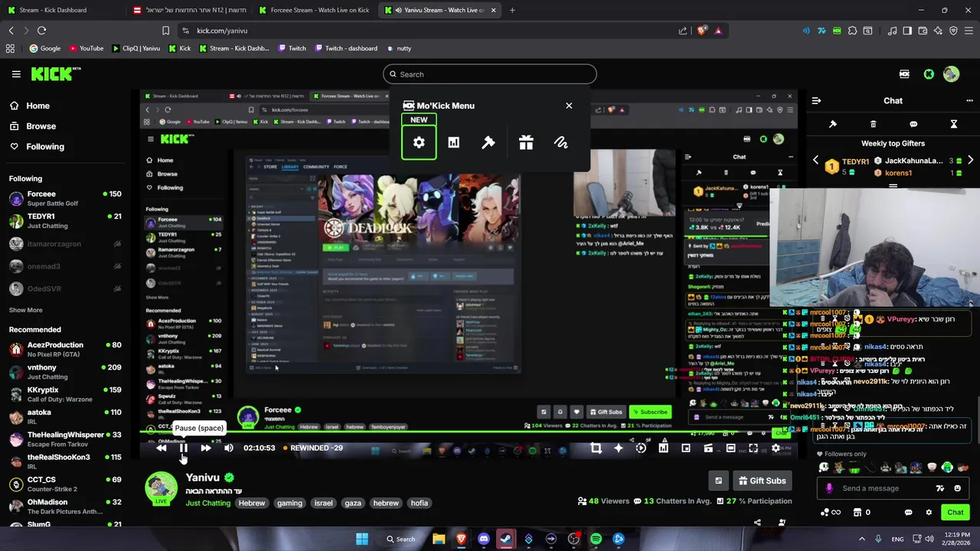Image resolution: width=980 pixels, height=551 pixels.
Task: Click the chat bubble icon under Chat header
Action: pos(913,124)
